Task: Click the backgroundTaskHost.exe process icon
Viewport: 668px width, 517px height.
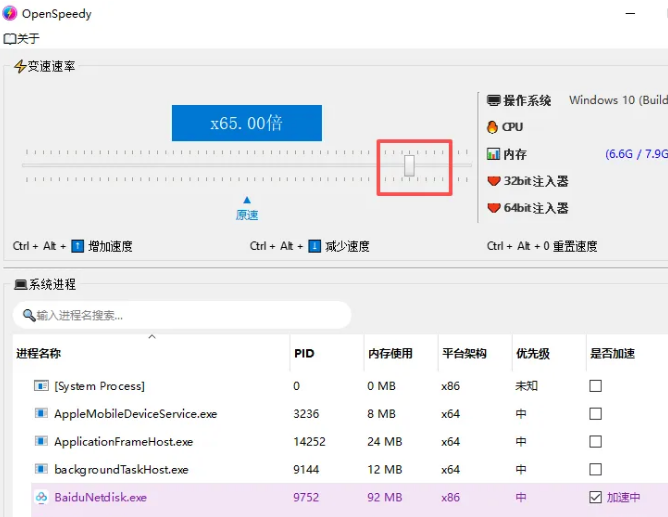Action: coord(41,469)
